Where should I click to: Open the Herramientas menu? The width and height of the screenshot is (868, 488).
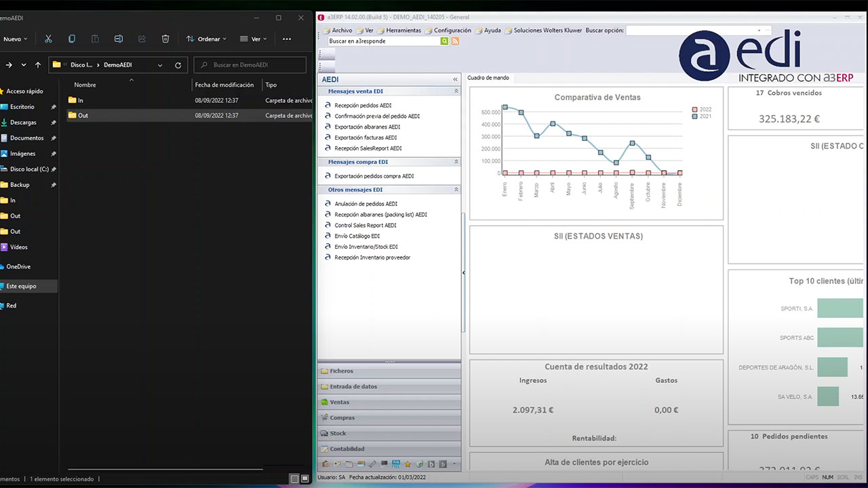[x=403, y=30]
